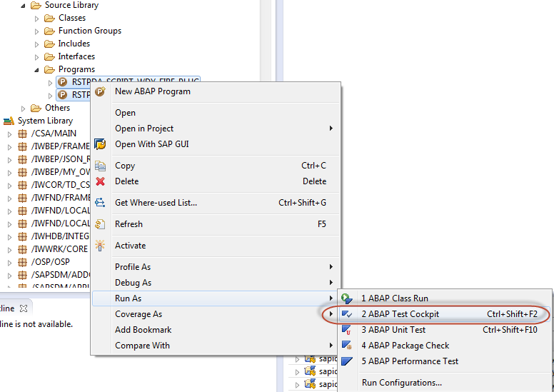Choose New ABAP Program from context menu
The image size is (554, 392).
tap(216, 91)
